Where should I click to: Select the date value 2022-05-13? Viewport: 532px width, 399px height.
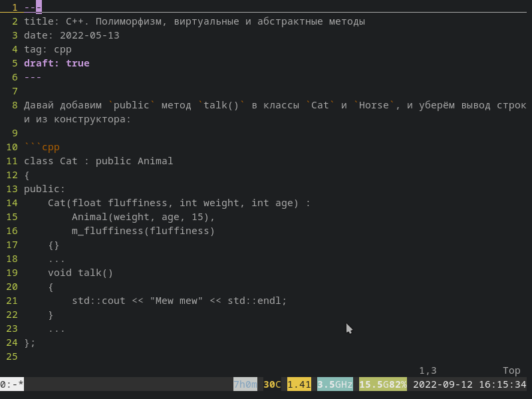(x=90, y=35)
